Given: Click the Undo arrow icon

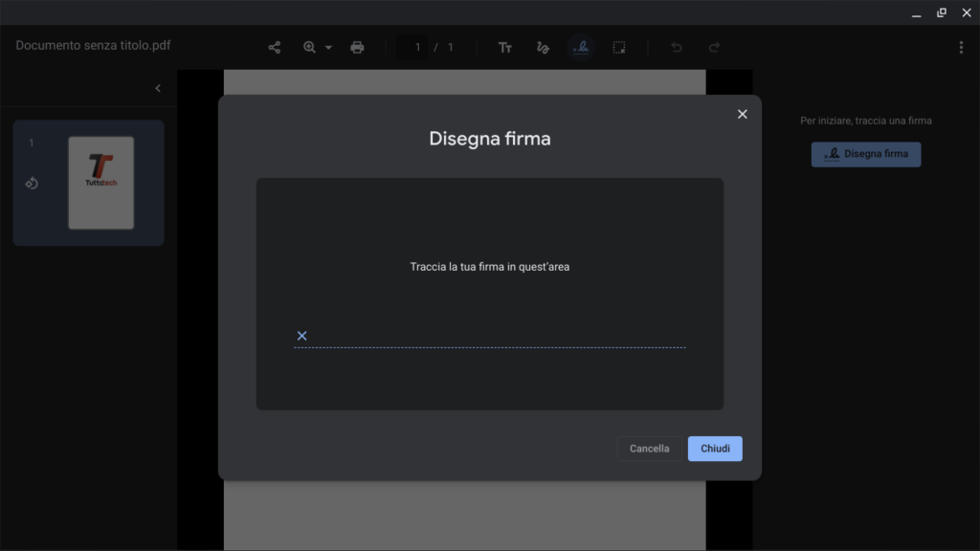Looking at the screenshot, I should [x=677, y=46].
